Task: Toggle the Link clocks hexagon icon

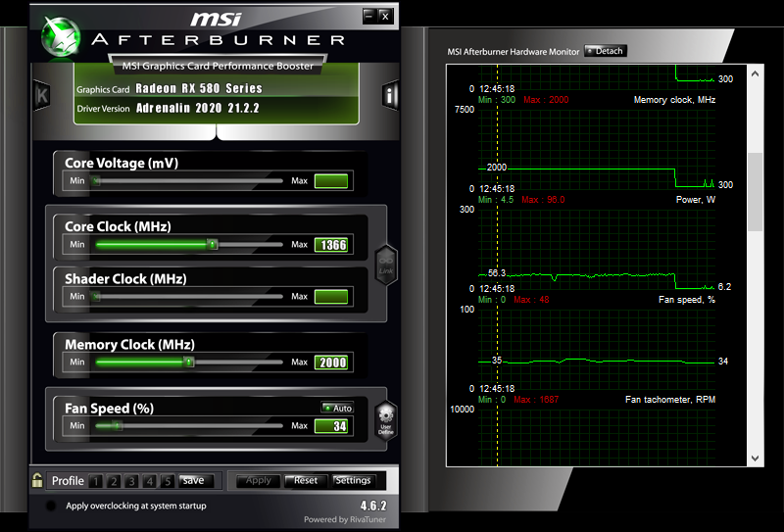Action: point(385,265)
